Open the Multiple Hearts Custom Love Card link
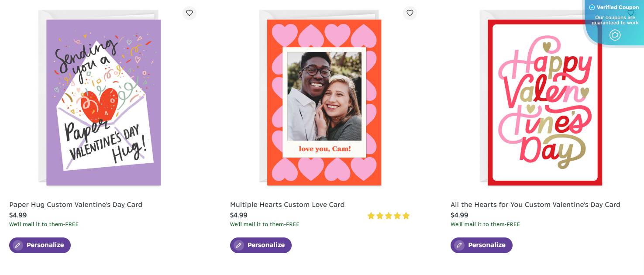Viewport: 644px width, 275px height. pyautogui.click(x=287, y=204)
